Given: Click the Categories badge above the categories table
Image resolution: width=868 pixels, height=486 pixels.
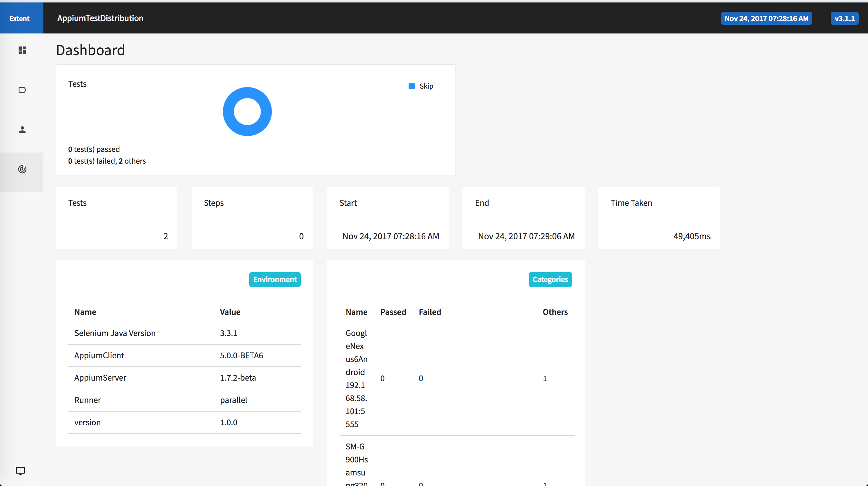Looking at the screenshot, I should [550, 279].
